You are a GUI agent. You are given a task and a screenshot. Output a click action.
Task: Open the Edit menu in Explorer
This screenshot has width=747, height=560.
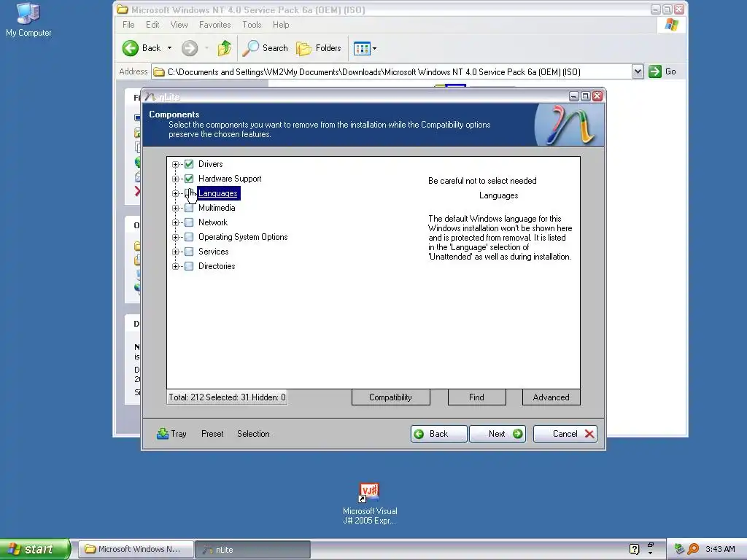pyautogui.click(x=152, y=25)
